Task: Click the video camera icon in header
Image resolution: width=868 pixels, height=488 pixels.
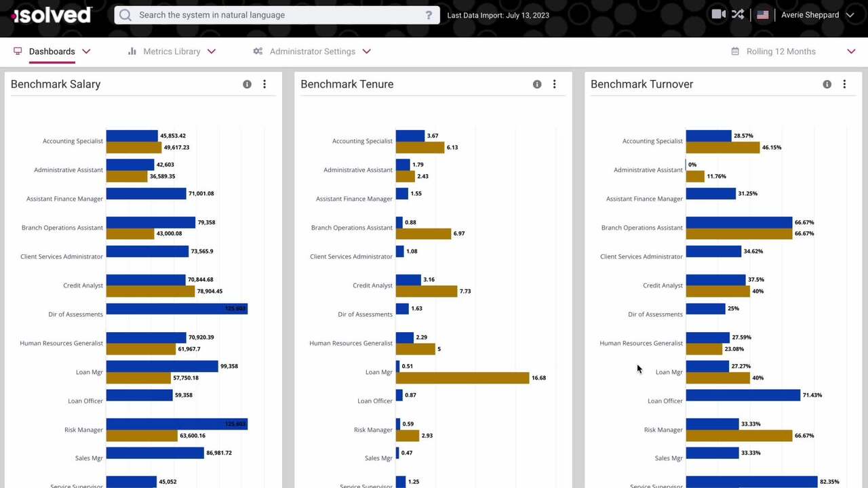Action: coord(718,14)
